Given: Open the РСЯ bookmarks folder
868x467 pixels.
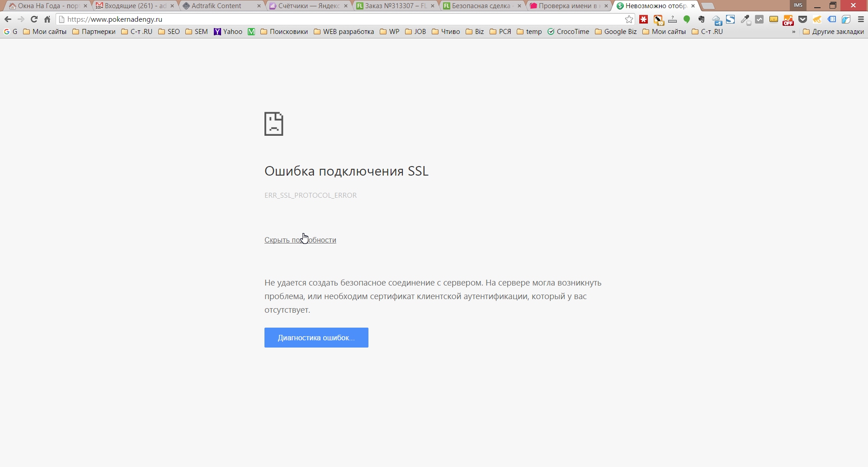Looking at the screenshot, I should point(500,32).
